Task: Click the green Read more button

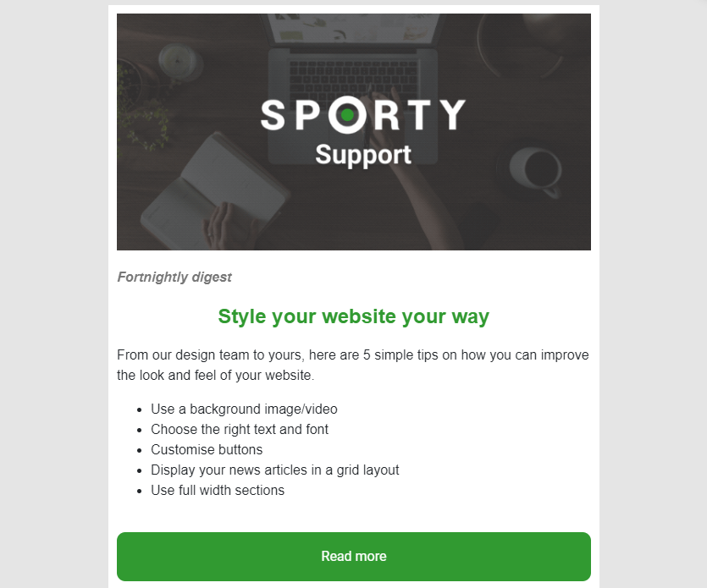Action: 354,557
